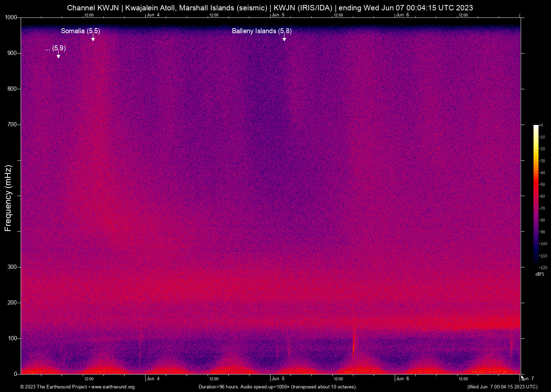Click the unnamed (5.9) event marker arrow
The height and width of the screenshot is (392, 551).
[58, 56]
